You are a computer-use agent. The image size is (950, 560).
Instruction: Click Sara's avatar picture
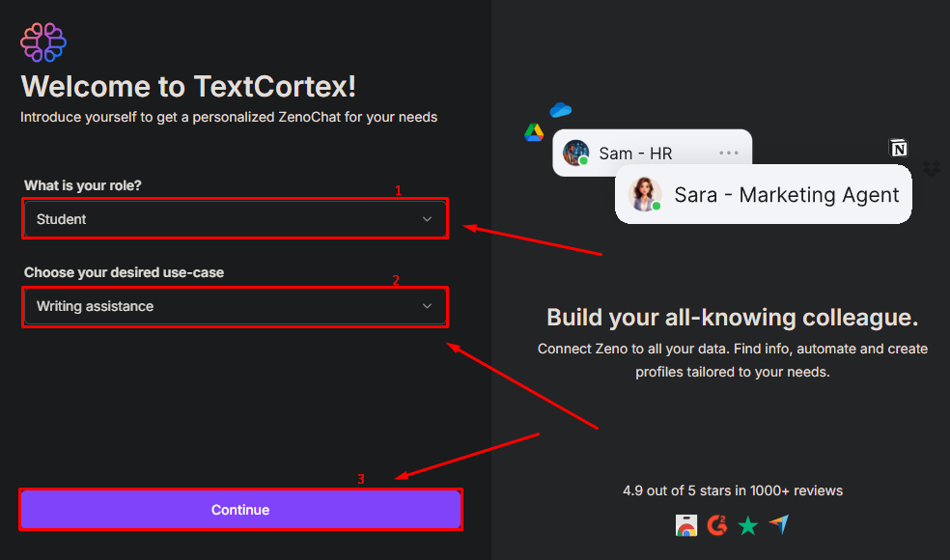(645, 194)
